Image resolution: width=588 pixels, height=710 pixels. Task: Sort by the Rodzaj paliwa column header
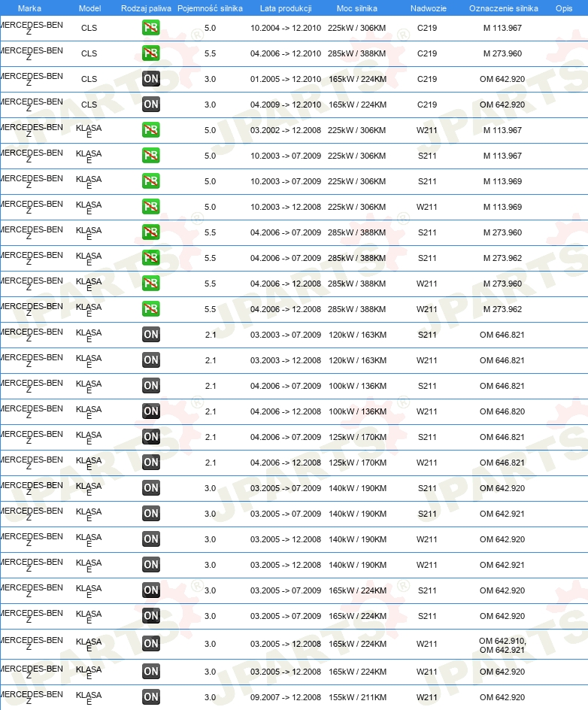[146, 8]
